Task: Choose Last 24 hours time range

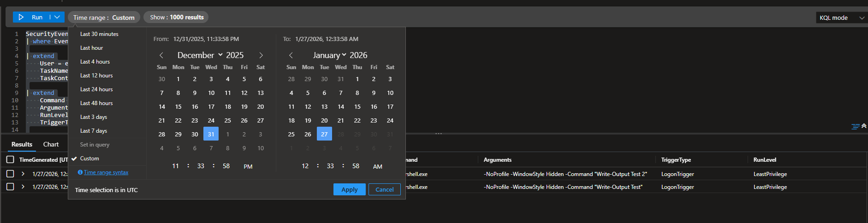Action: 96,89
